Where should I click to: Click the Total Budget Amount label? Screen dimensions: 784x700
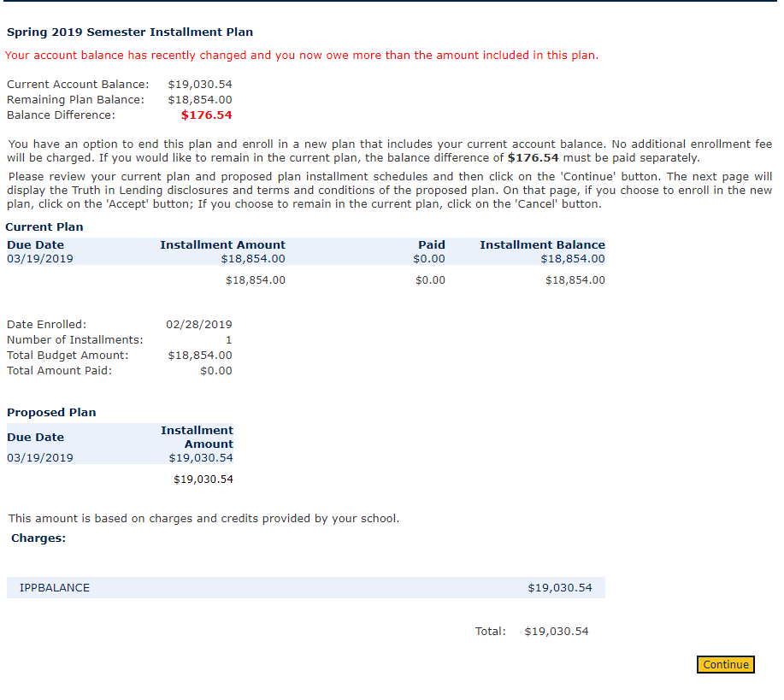pos(68,356)
